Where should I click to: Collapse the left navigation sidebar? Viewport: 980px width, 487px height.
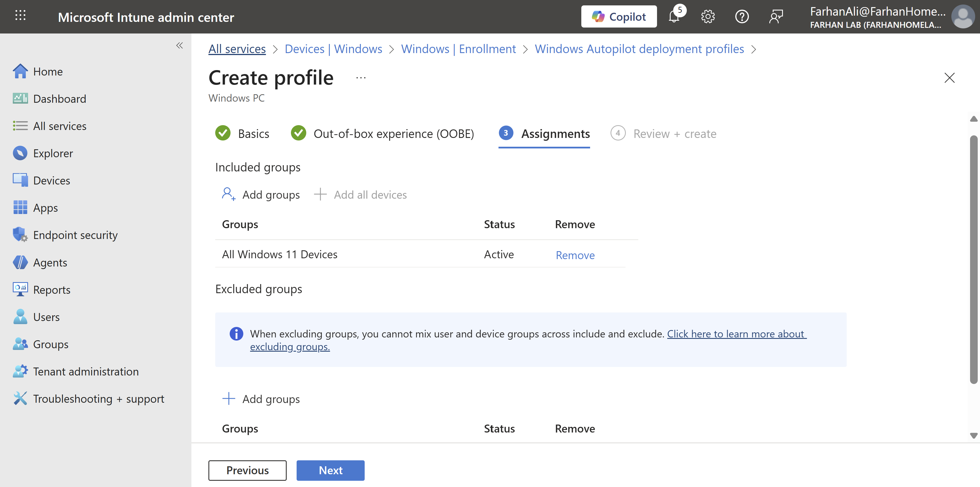tap(179, 46)
